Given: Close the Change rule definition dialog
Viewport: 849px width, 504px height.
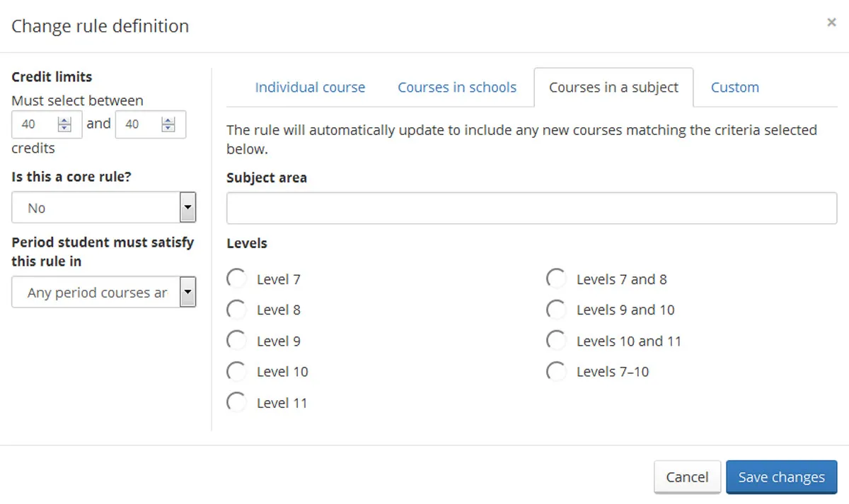Looking at the screenshot, I should coord(831,23).
